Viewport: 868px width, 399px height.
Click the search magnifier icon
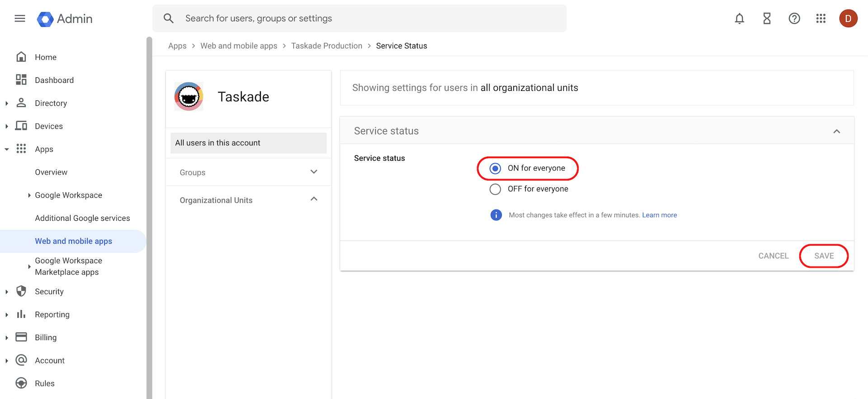169,19
